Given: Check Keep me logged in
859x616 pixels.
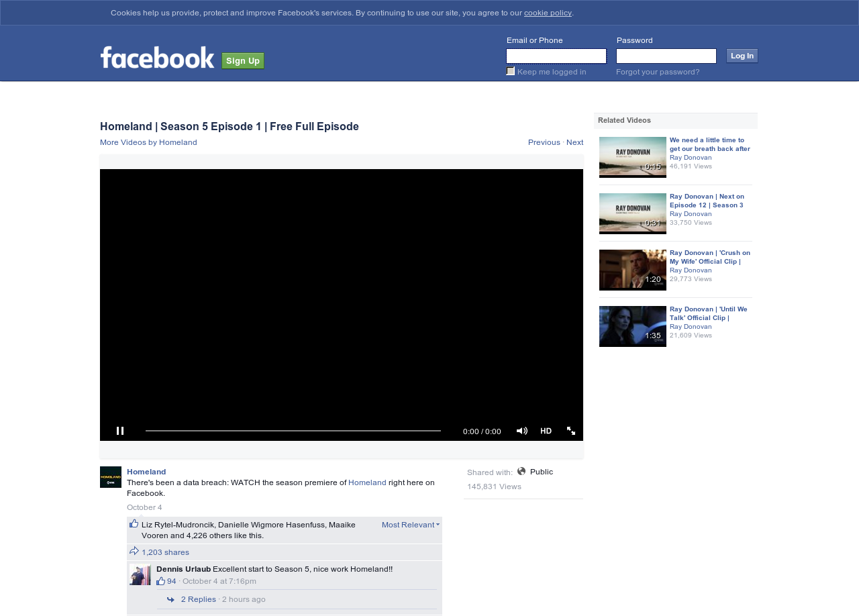Looking at the screenshot, I should pyautogui.click(x=511, y=71).
